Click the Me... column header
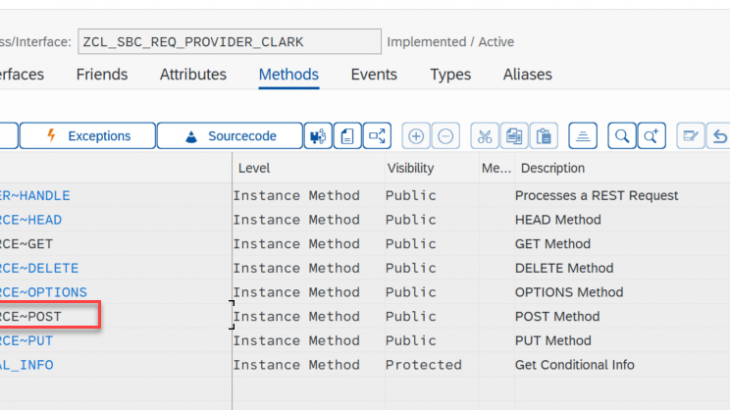Screen dimensions: 730x410 [x=496, y=168]
